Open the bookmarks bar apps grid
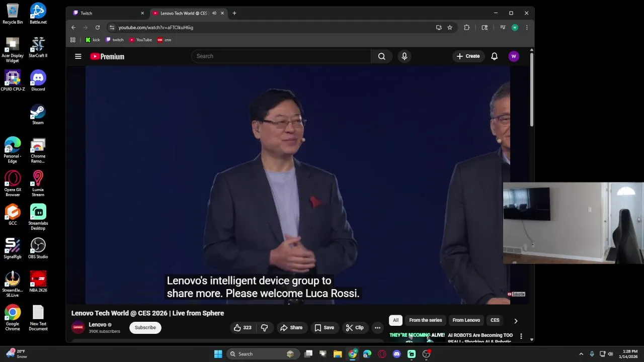The width and height of the screenshot is (644, 362). click(x=73, y=40)
